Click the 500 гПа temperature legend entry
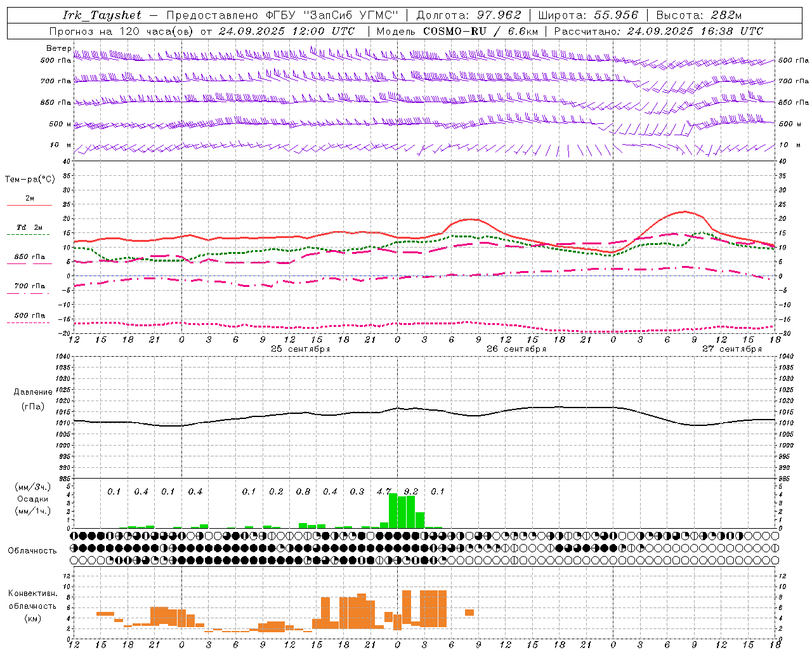 point(29,315)
